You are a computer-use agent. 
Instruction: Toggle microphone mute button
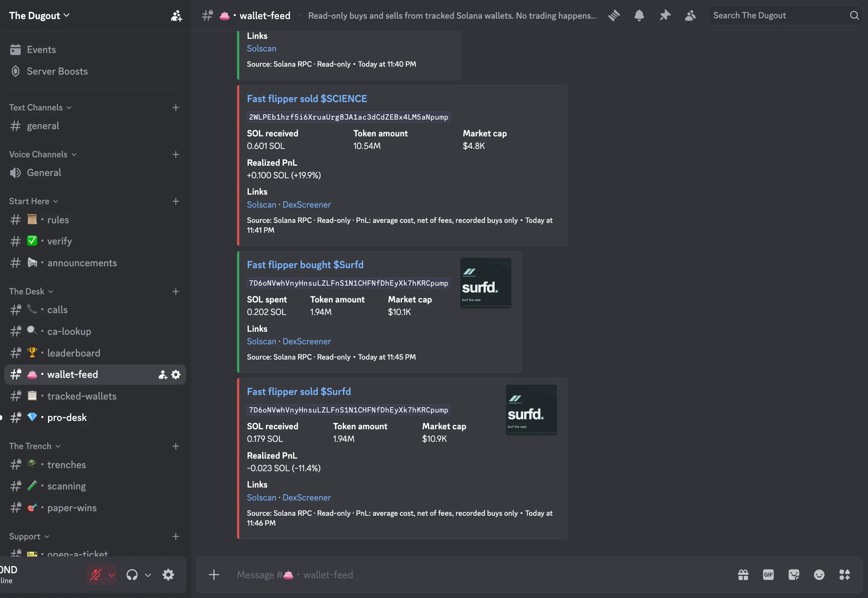click(x=96, y=575)
